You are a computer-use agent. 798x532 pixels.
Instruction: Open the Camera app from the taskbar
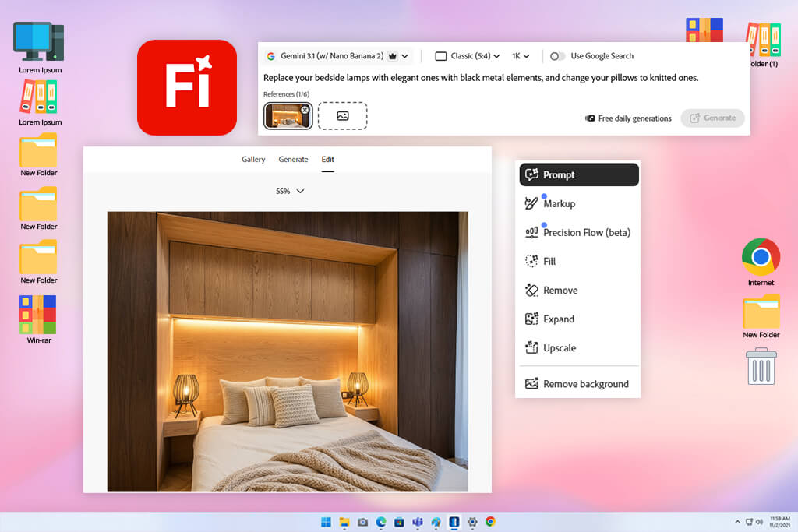tap(363, 522)
